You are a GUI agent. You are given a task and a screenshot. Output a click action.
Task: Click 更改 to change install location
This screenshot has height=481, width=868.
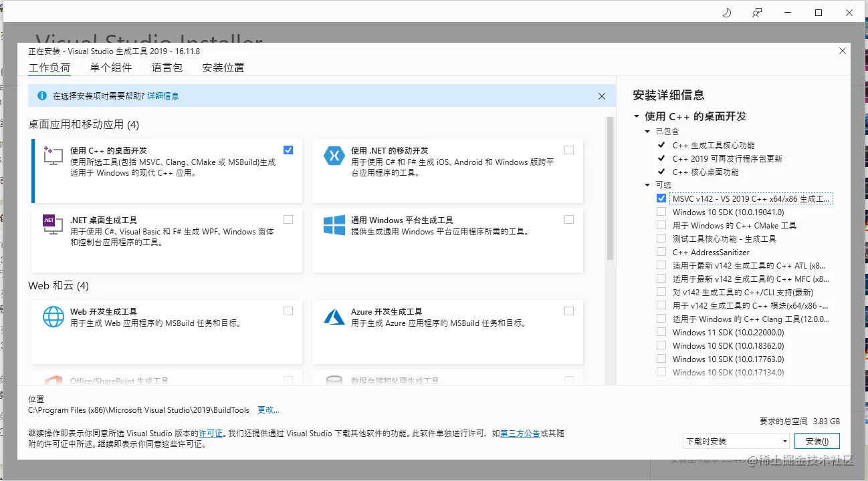[268, 410]
